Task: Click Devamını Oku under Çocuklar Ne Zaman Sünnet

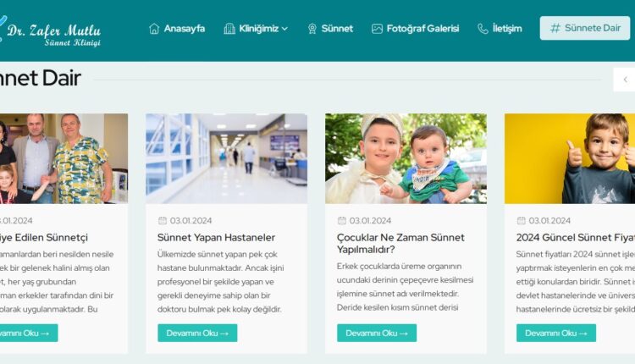Action: [x=377, y=333]
